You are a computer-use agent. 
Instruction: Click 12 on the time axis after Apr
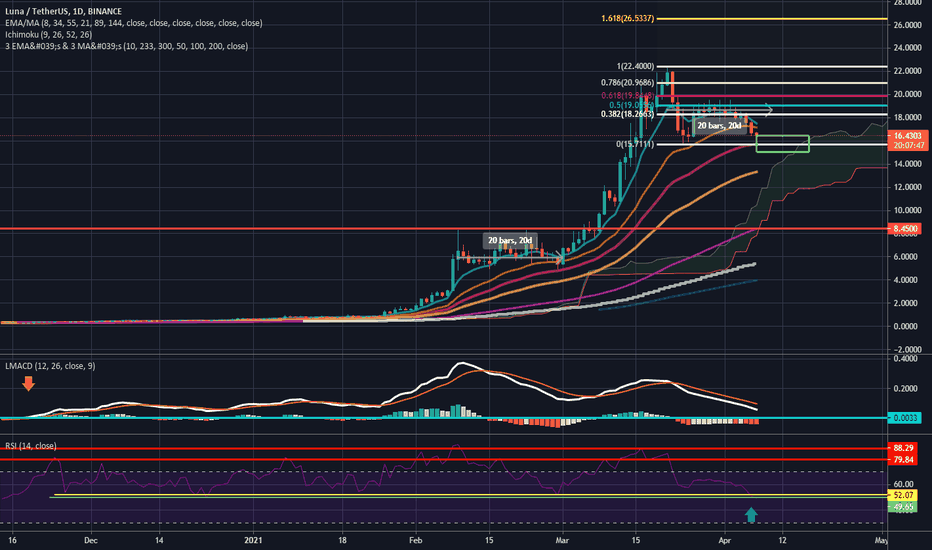click(x=782, y=540)
